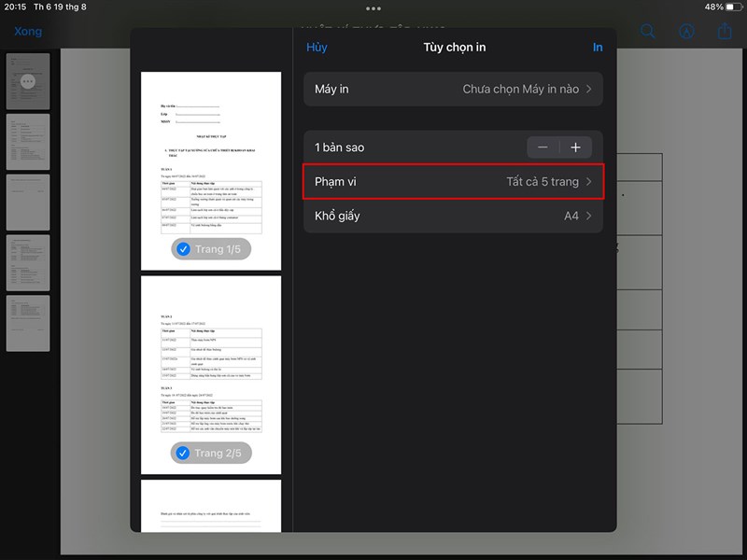Tap In to start printing
747x560 pixels.
[597, 47]
